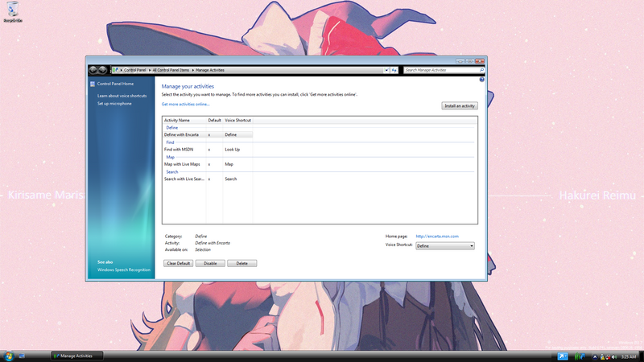
Task: Click the Back navigation arrow button
Action: [x=93, y=70]
